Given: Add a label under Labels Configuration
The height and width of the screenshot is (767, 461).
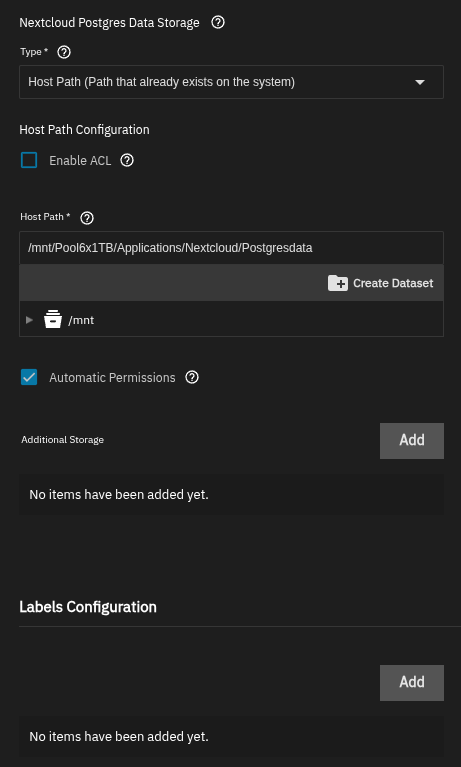Looking at the screenshot, I should tap(412, 682).
